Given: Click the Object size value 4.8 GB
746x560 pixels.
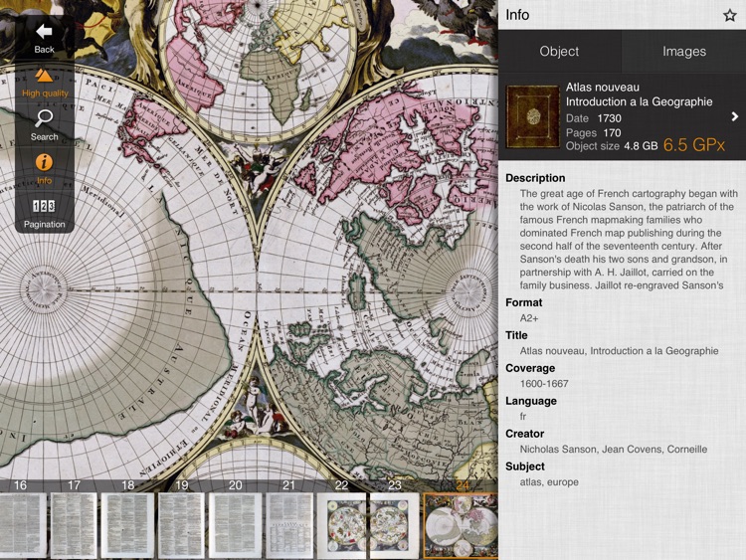Looking at the screenshot, I should pos(641,146).
